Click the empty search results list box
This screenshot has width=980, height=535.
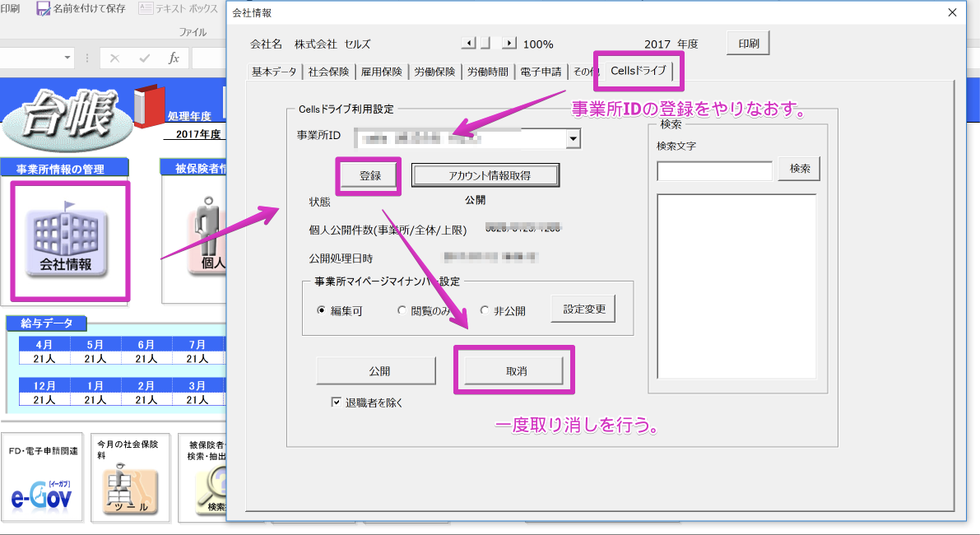point(737,286)
